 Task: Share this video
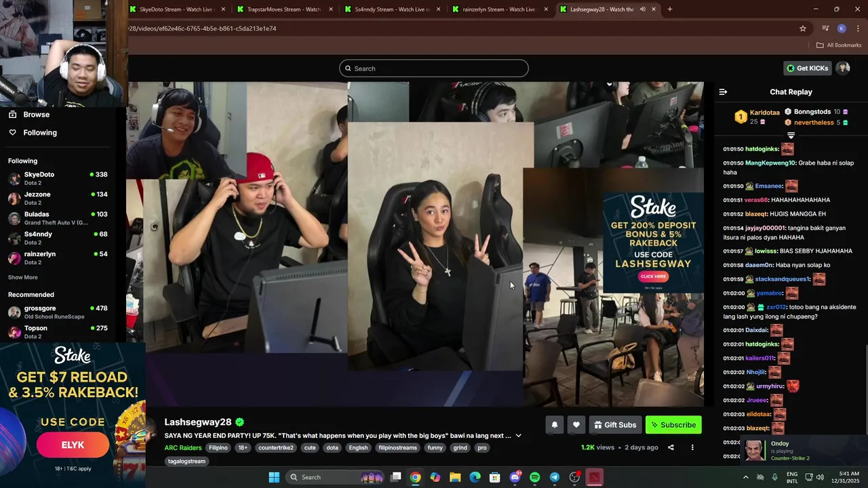(x=671, y=447)
